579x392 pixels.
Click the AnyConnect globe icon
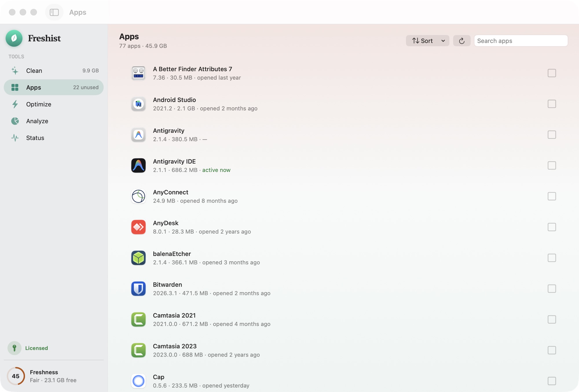coord(138,196)
